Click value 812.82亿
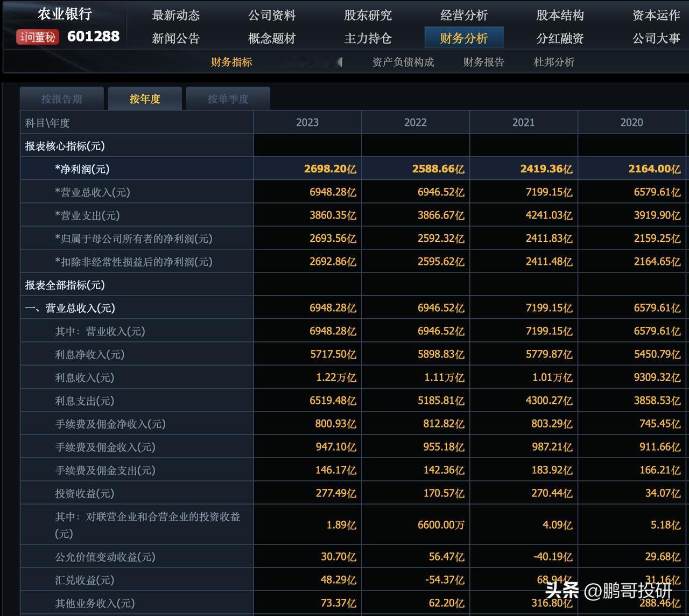The width and height of the screenshot is (689, 616). pos(444,423)
